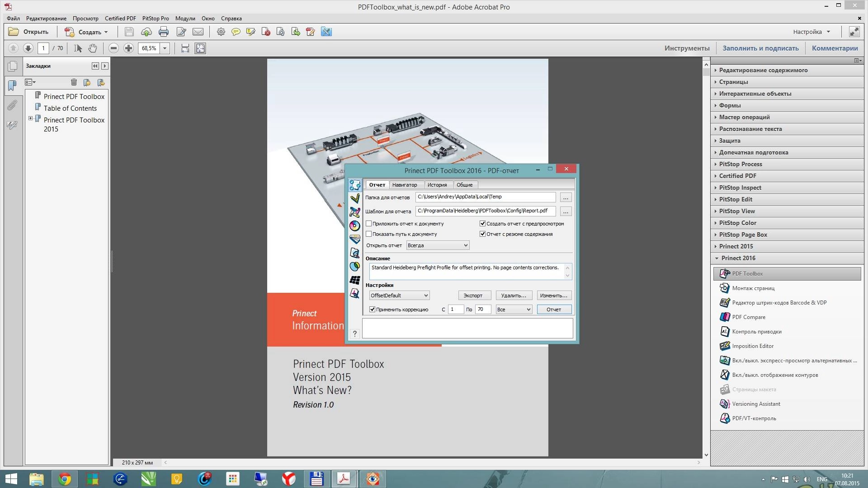Click the settings gear toolbar icon
The image size is (868, 488).
coord(221,32)
